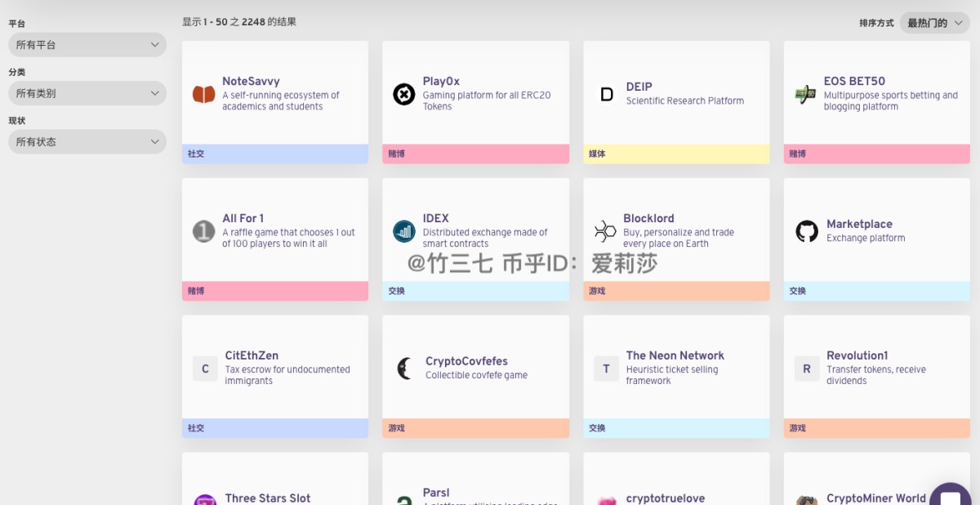Click 'Scientific Research Platform' description
The width and height of the screenshot is (980, 505).
(x=685, y=101)
